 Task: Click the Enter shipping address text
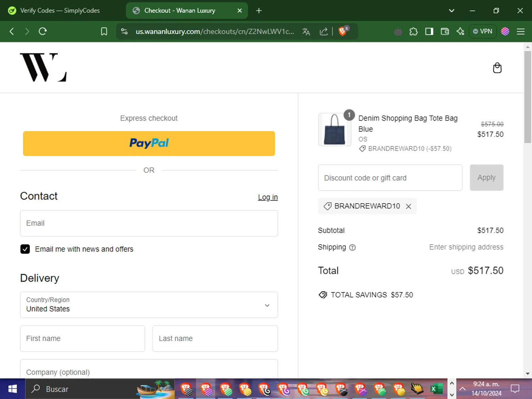tap(466, 247)
